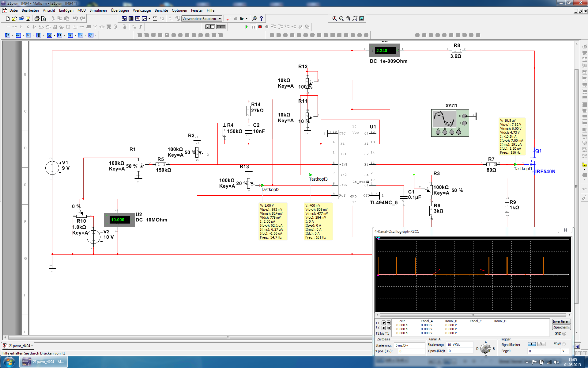Click the Invertieren button

(x=561, y=321)
